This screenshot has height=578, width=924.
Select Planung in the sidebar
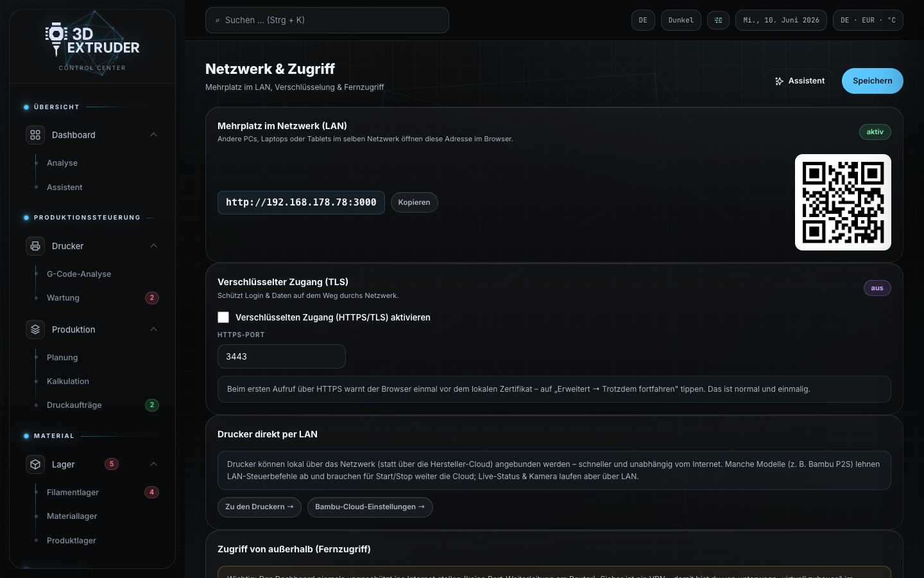(62, 358)
